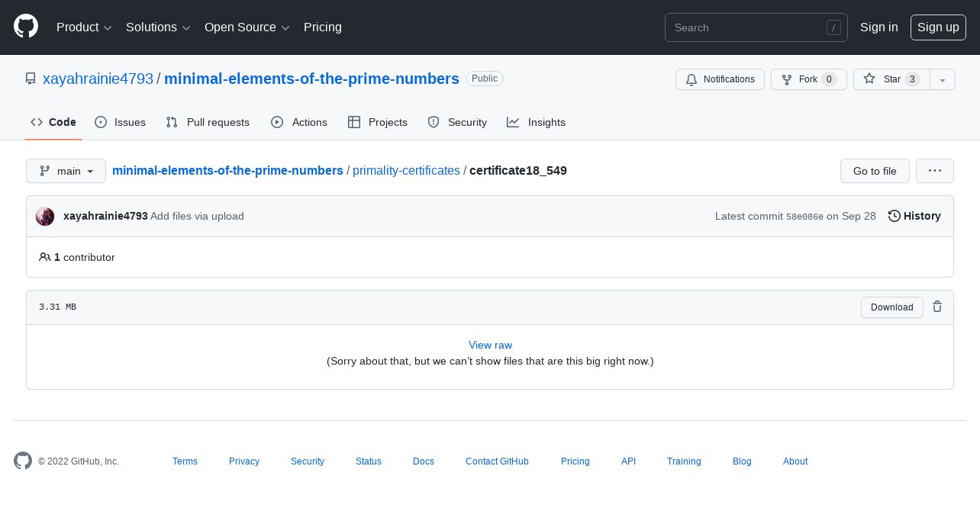The height and width of the screenshot is (508, 980).
Task: Switch to the Code tab
Action: pyautogui.click(x=53, y=122)
